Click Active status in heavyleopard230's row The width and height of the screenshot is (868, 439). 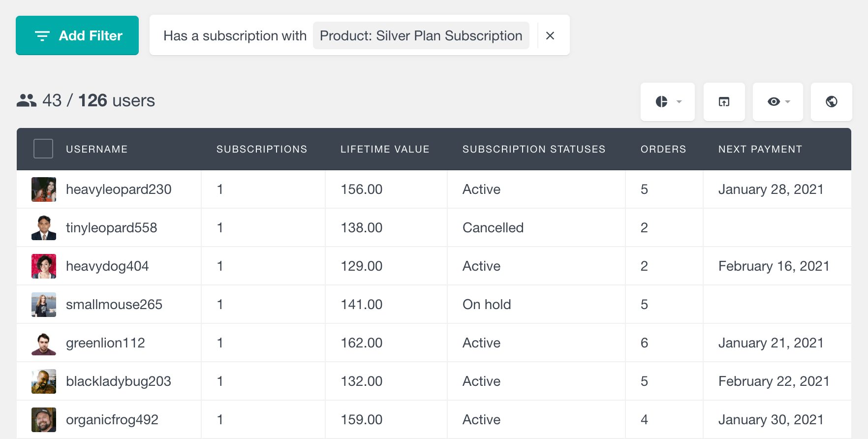481,189
